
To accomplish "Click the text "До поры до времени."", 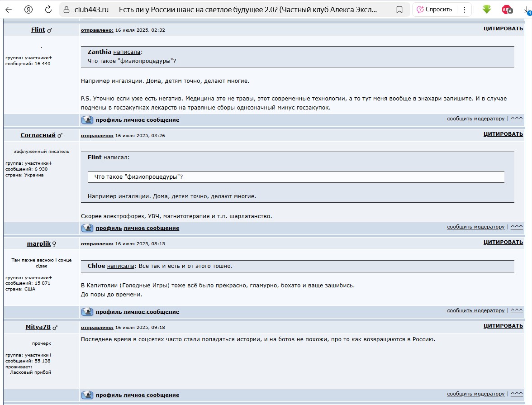I will [111, 294].
